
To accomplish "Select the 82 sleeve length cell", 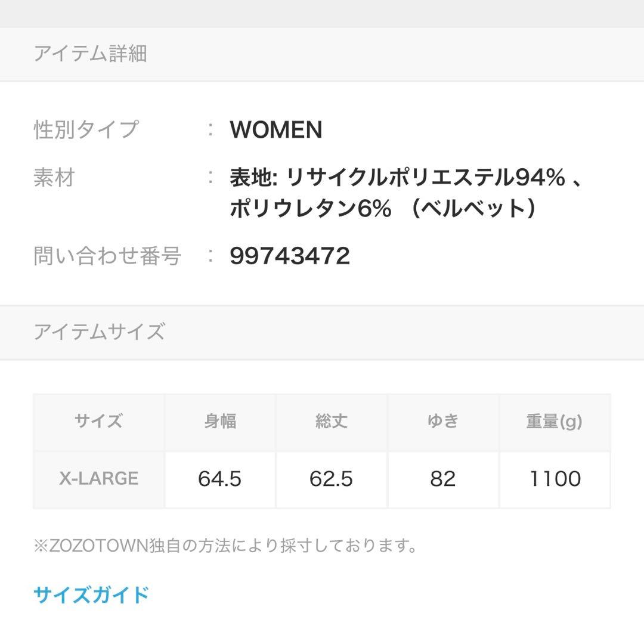I will [x=443, y=479].
